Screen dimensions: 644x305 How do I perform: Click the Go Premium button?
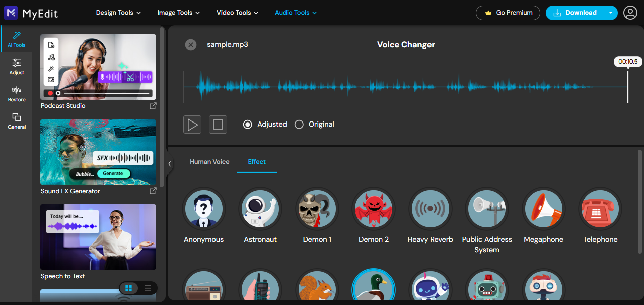click(x=508, y=13)
